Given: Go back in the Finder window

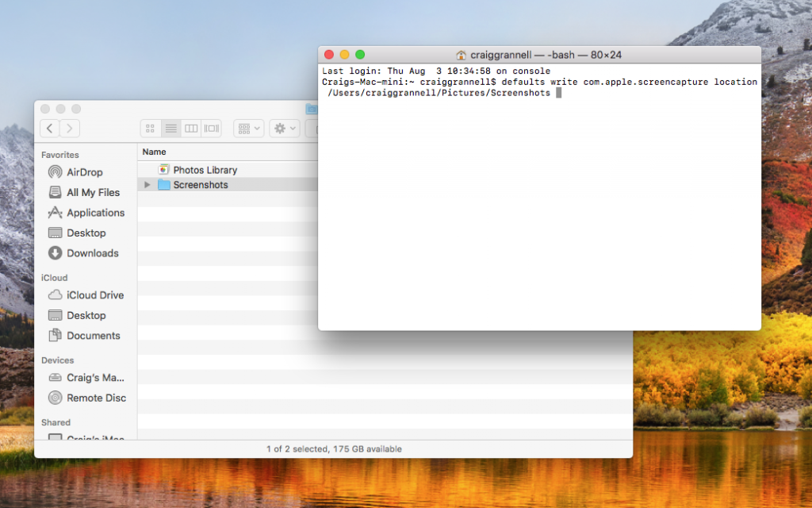Looking at the screenshot, I should pos(50,128).
